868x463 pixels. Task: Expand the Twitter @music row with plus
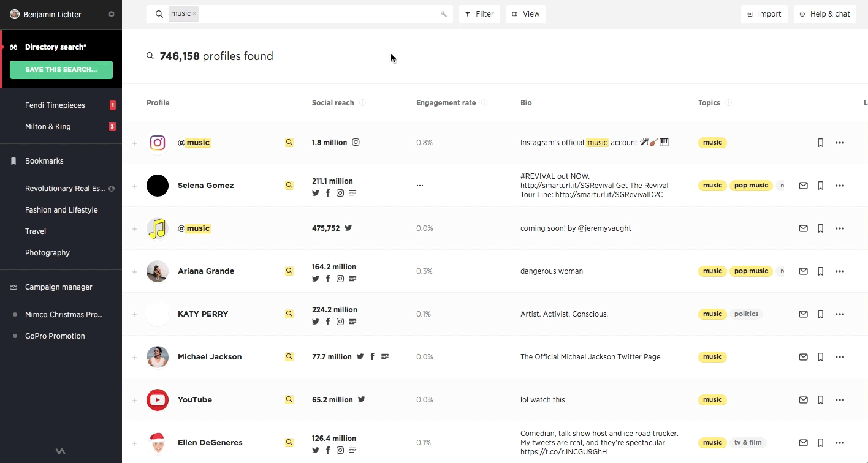click(x=134, y=229)
